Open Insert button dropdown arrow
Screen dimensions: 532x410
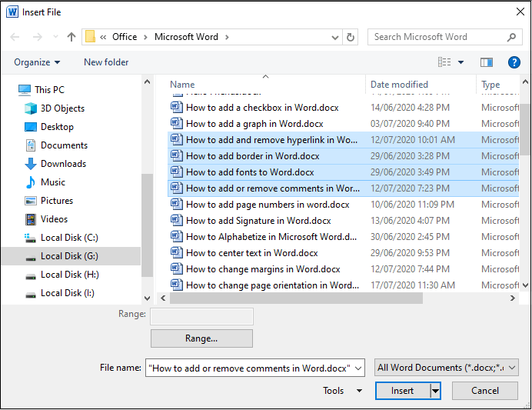[x=435, y=391]
